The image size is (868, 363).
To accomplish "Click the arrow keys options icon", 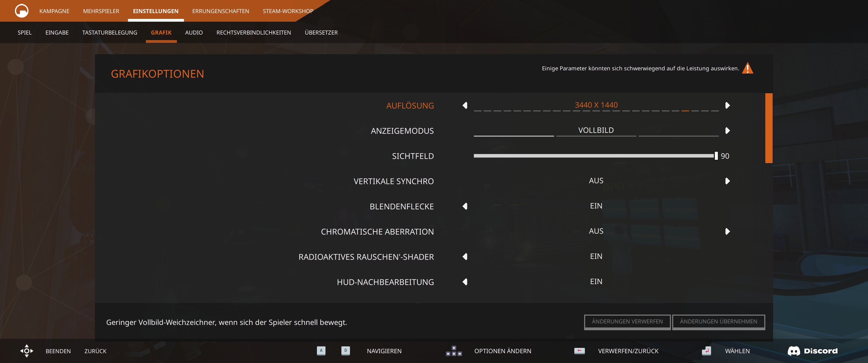I will tap(453, 351).
